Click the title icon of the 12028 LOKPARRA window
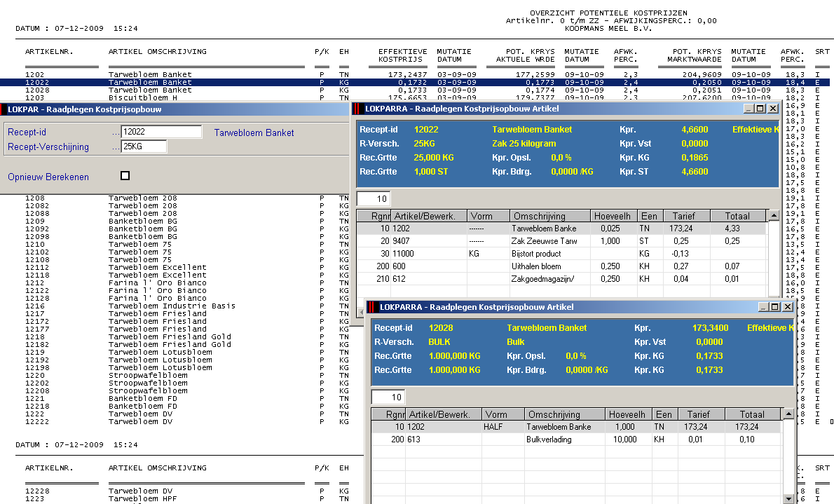Viewport: 834px width, 504px height. (372, 307)
